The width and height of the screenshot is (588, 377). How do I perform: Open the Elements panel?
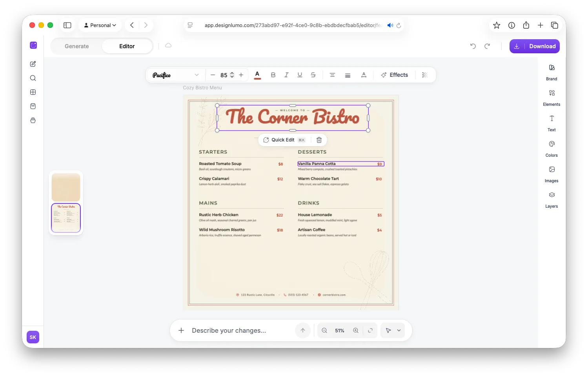tap(552, 98)
